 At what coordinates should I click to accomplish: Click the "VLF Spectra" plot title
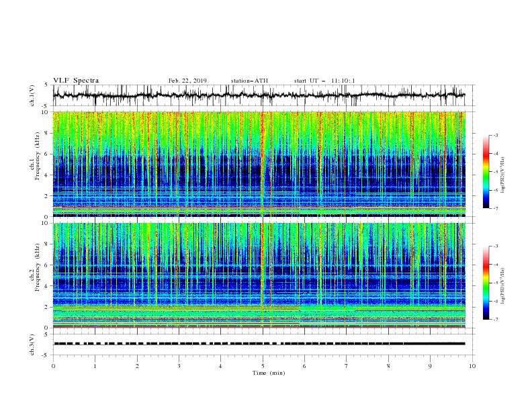click(x=76, y=81)
